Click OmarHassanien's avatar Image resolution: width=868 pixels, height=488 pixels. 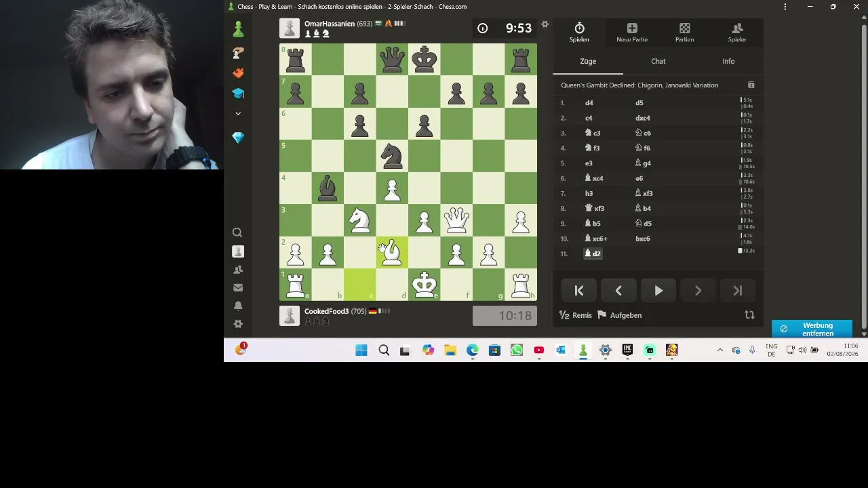click(290, 28)
